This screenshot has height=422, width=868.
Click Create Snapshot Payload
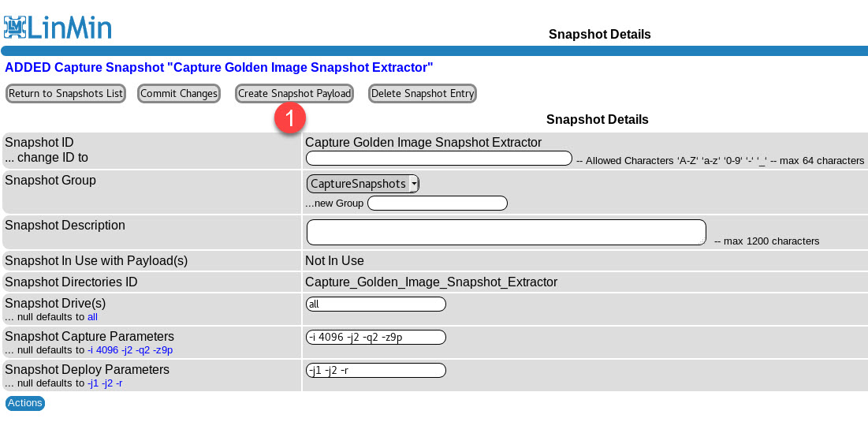(294, 94)
